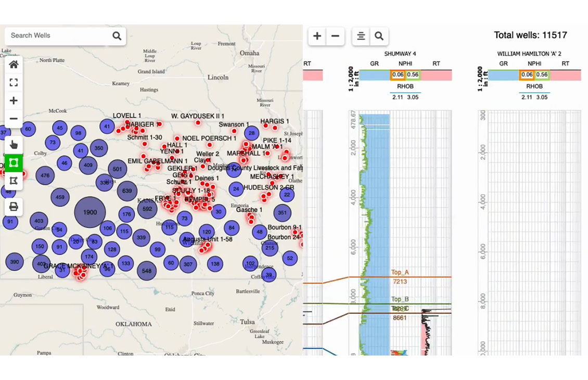The height and width of the screenshot is (380, 588).
Task: Click the PIKE 1-14 well label
Action: 277,141
